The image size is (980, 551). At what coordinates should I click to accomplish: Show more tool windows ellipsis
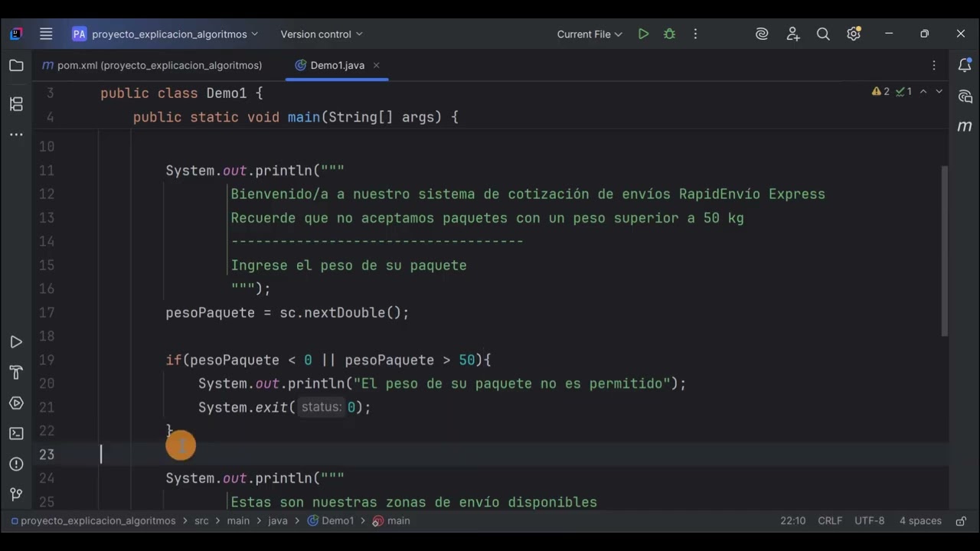coord(16,135)
